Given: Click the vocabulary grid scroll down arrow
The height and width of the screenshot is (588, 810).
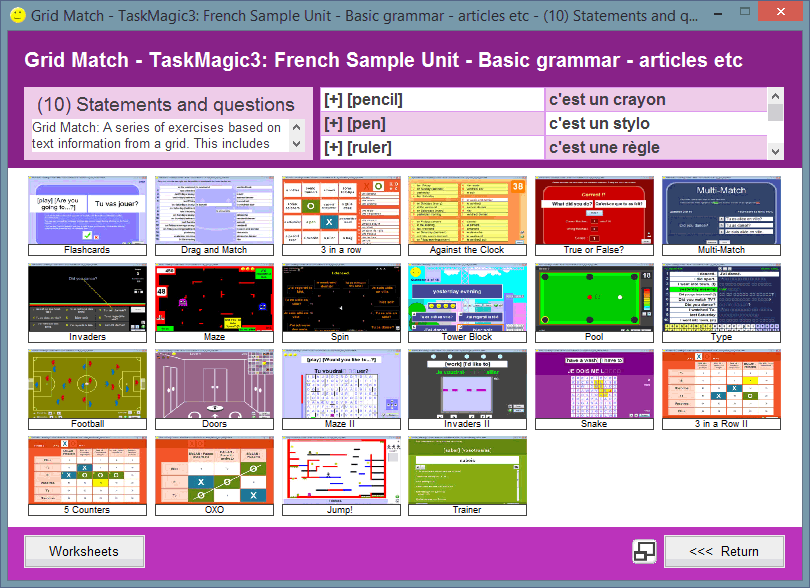Looking at the screenshot, I should tap(775, 151).
